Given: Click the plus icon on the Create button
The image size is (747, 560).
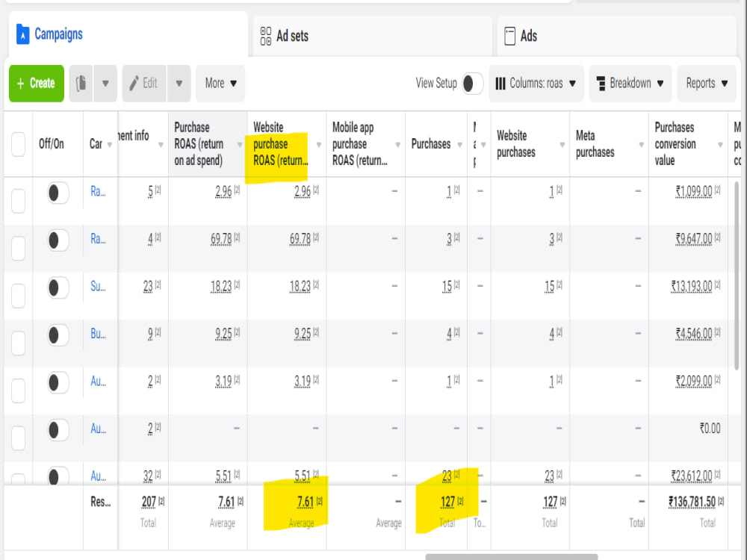Looking at the screenshot, I should (x=20, y=84).
